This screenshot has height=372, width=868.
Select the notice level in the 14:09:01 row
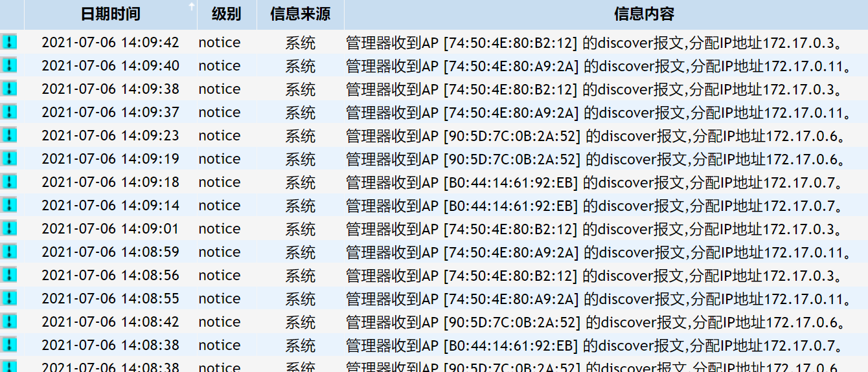(x=220, y=229)
